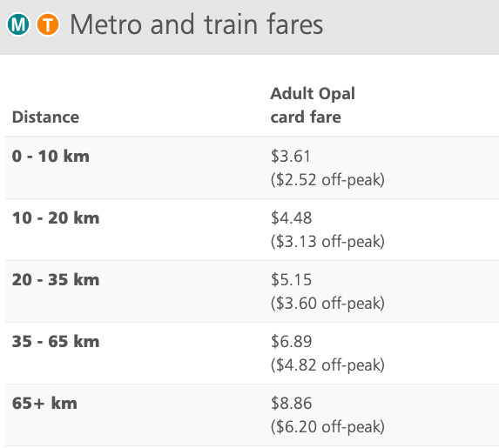Click the 10 - 20 km row label
Image resolution: width=499 pixels, height=448 pixels.
coord(56,217)
